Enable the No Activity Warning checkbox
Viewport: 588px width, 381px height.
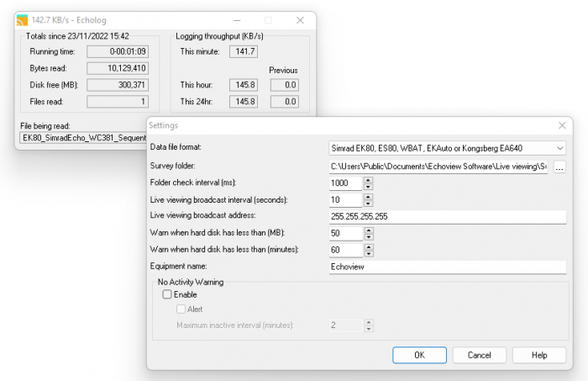(167, 295)
